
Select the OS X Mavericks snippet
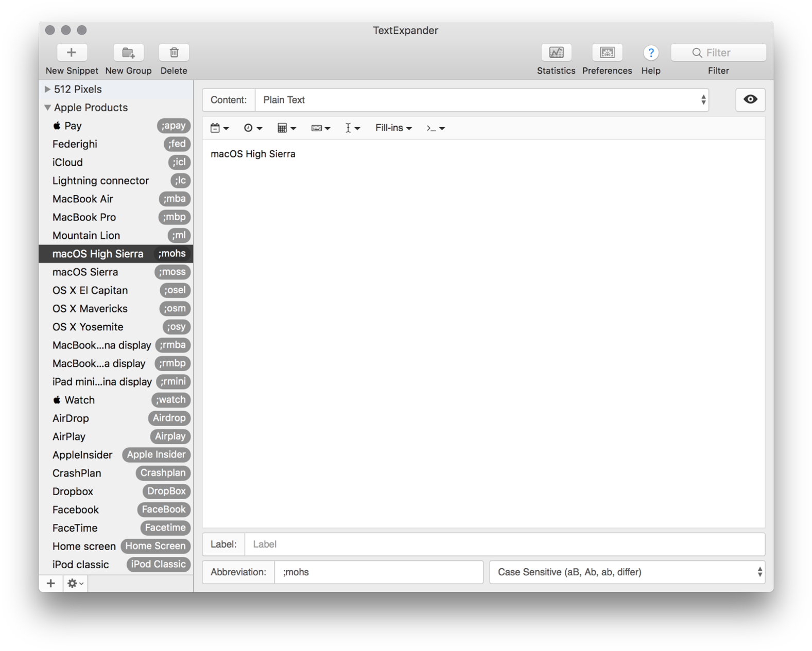pos(116,308)
